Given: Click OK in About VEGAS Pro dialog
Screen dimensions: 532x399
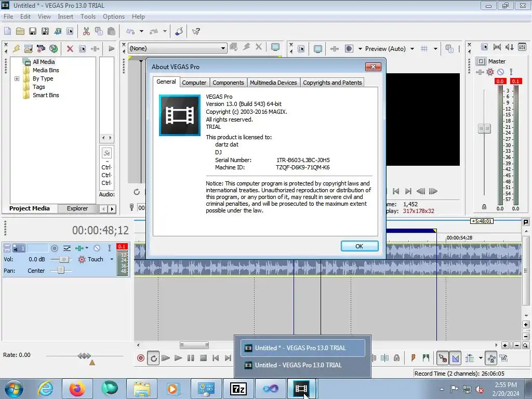Looking at the screenshot, I should point(360,246).
